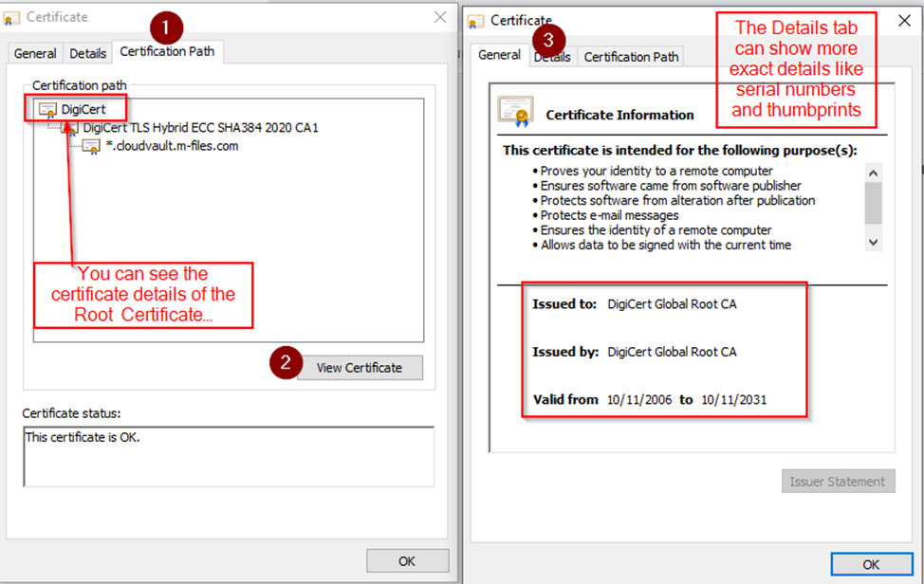Click the Issued to DigiCert Global Root CA value
This screenshot has height=584, width=924.
[x=672, y=304]
